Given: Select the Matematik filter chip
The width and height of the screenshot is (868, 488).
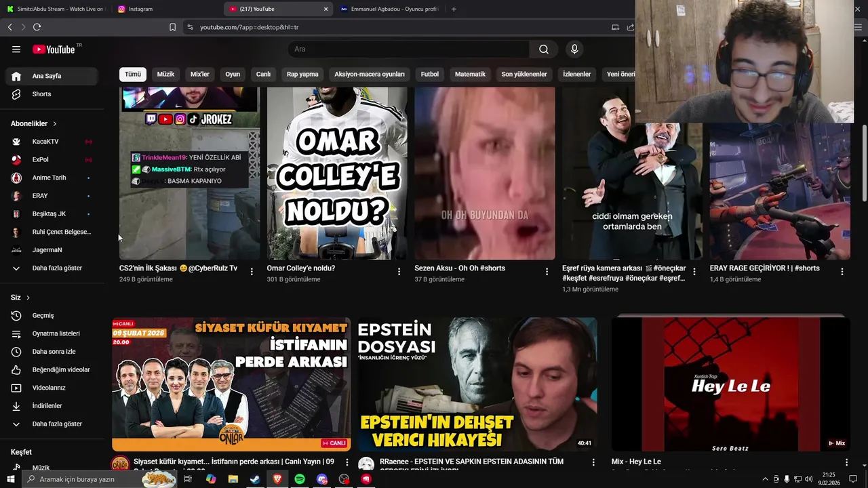Looking at the screenshot, I should [470, 74].
